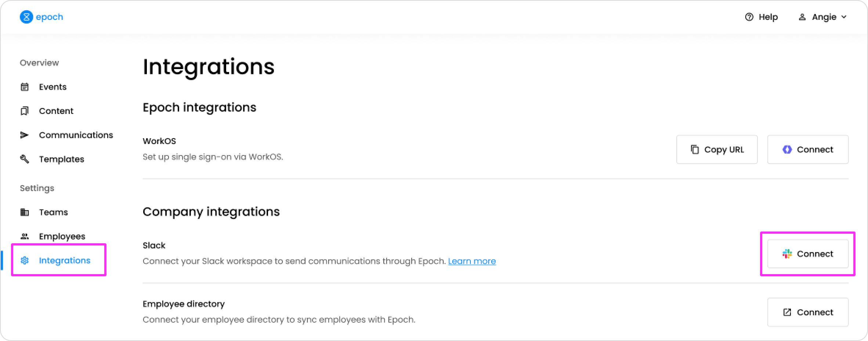This screenshot has width=868, height=341.
Task: Click the Teams building icon
Action: tap(24, 212)
